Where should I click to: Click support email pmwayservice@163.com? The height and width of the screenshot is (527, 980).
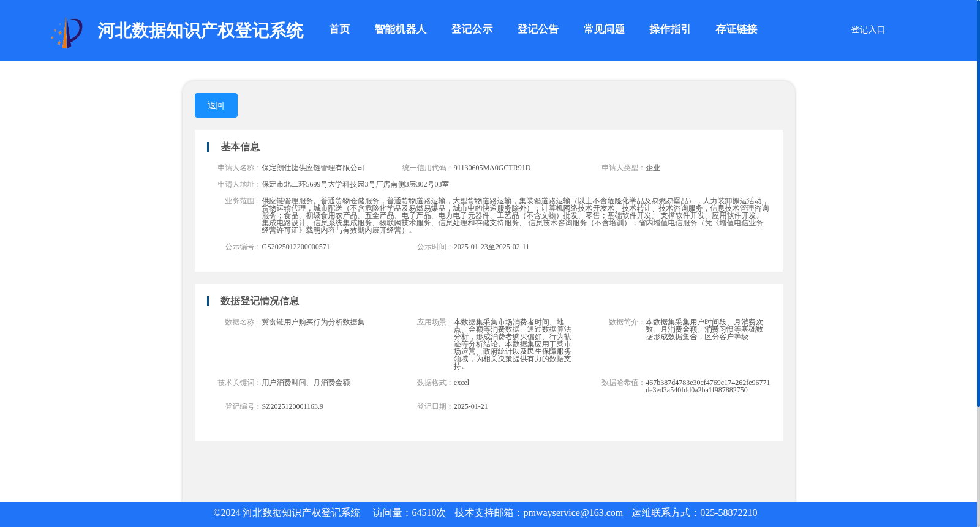[573, 513]
